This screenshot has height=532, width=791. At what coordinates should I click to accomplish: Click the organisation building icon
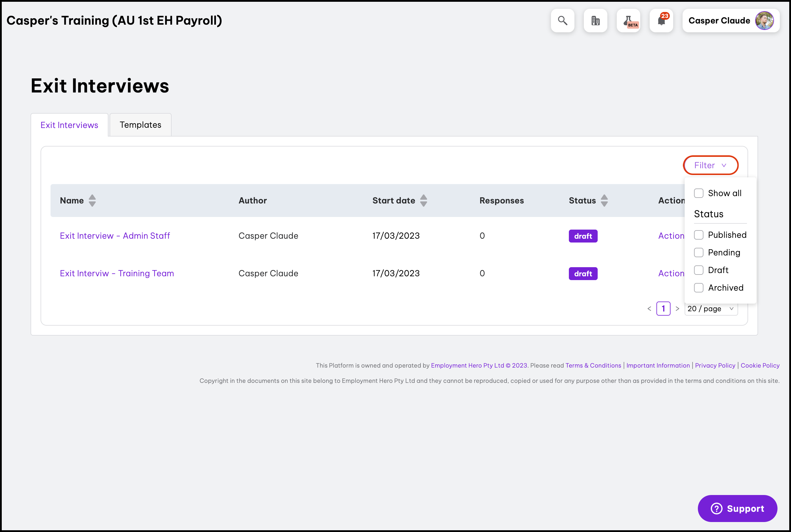pyautogui.click(x=595, y=21)
